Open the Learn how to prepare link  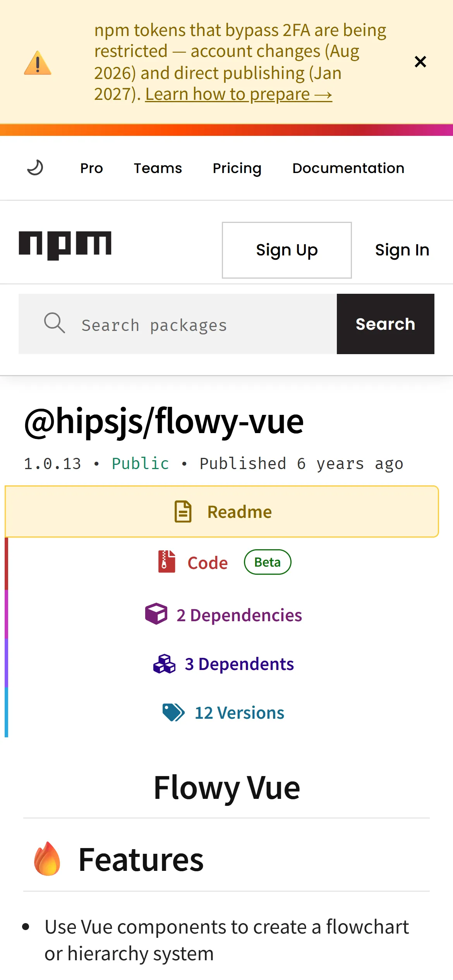click(x=239, y=94)
